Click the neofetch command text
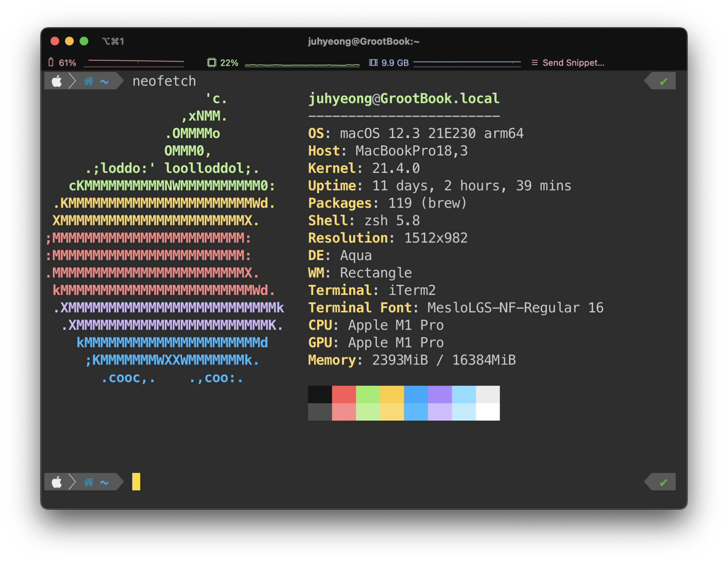The image size is (728, 563). click(x=164, y=81)
